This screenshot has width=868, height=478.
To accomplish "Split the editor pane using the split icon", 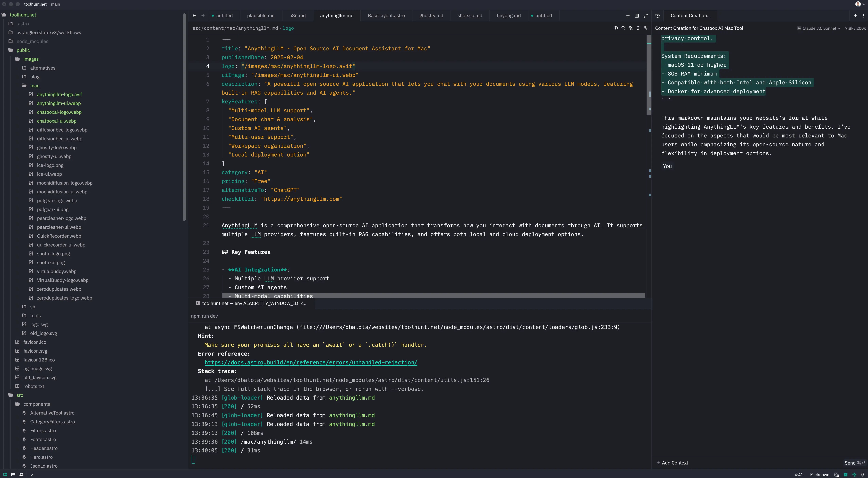I will tap(637, 15).
